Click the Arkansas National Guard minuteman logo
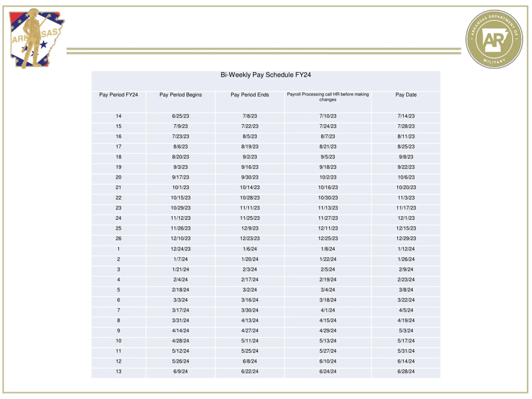The image size is (532, 399). [x=37, y=38]
